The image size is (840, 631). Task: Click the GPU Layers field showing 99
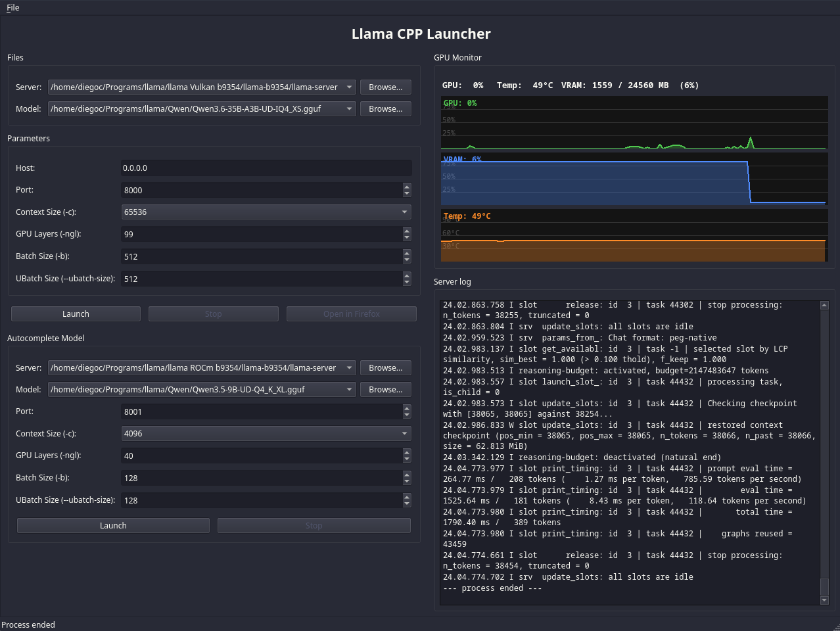click(262, 234)
